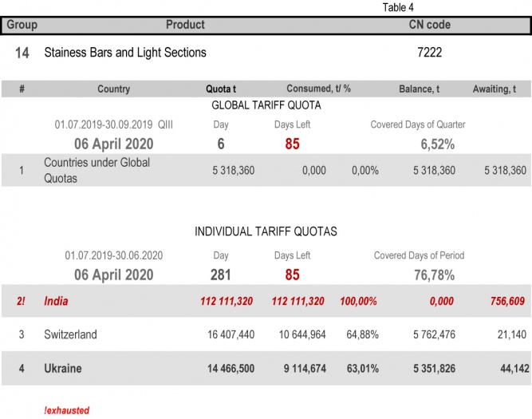
Task: Click the India country cell
Action: 56,301
